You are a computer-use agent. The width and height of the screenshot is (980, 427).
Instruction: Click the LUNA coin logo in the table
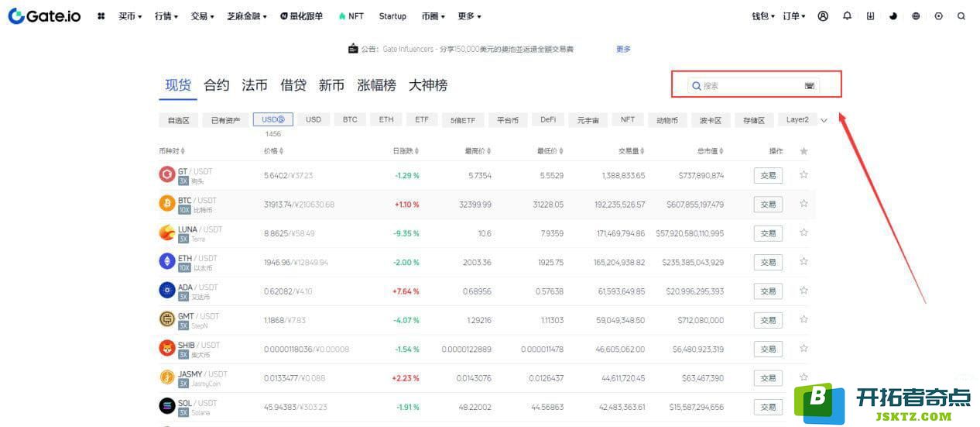(x=166, y=232)
